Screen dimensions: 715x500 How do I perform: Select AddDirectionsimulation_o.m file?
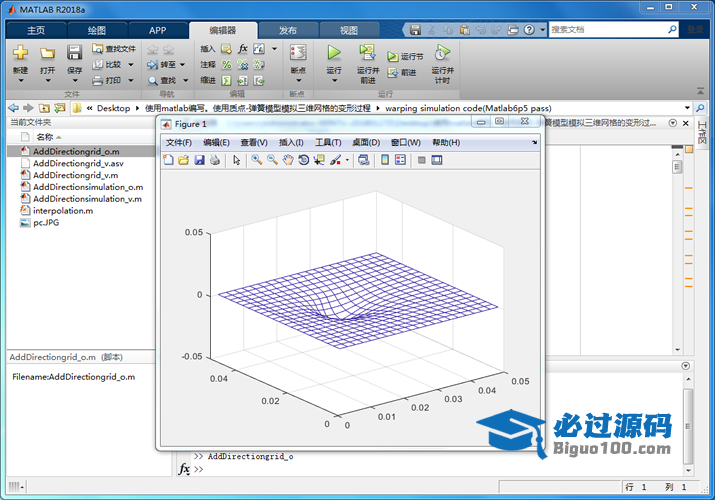pos(81,187)
